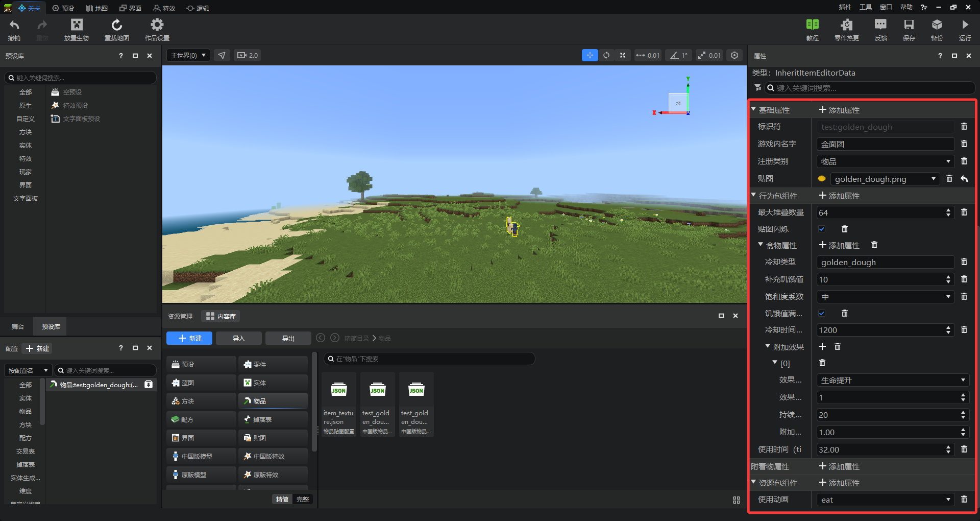Image resolution: width=980 pixels, height=521 pixels.
Task: Open the 饱和度系数 dropdown
Action: point(886,297)
